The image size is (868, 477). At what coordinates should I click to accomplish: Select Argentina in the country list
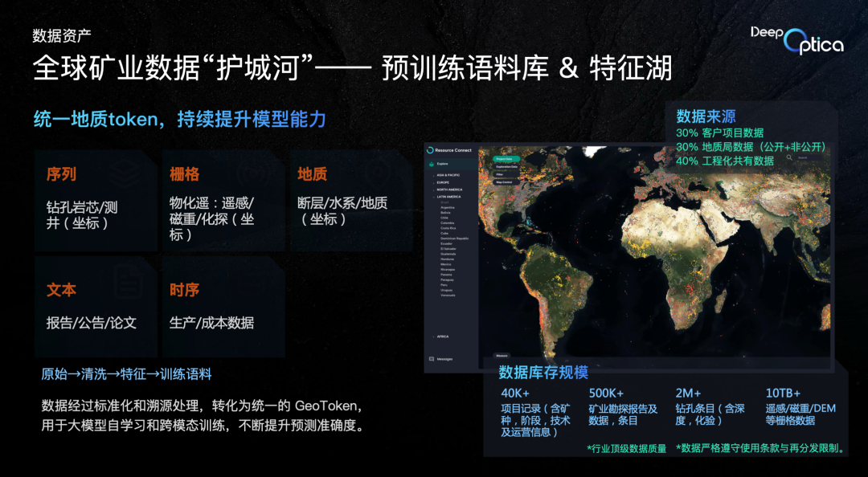(x=448, y=207)
